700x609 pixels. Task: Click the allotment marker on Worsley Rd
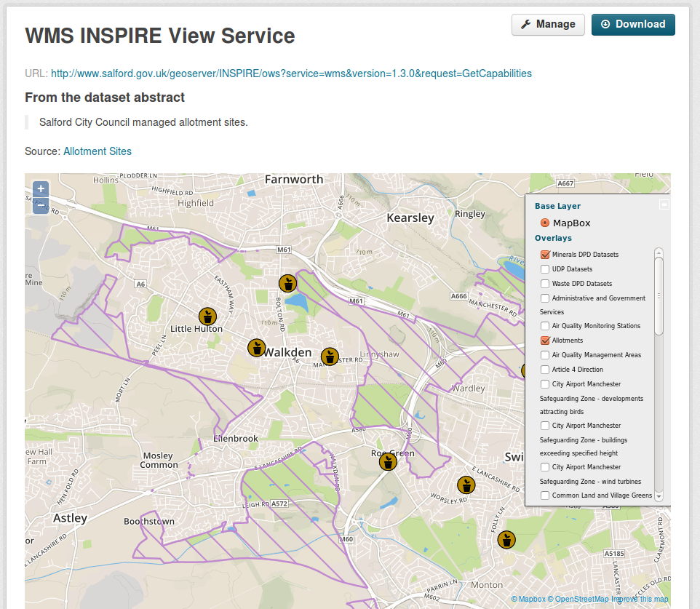click(x=466, y=485)
